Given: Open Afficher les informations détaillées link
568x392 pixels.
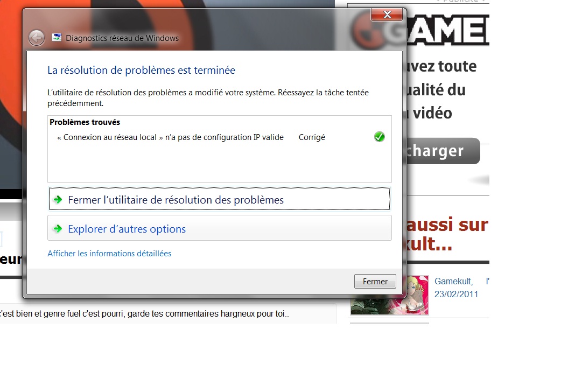Looking at the screenshot, I should point(109,253).
